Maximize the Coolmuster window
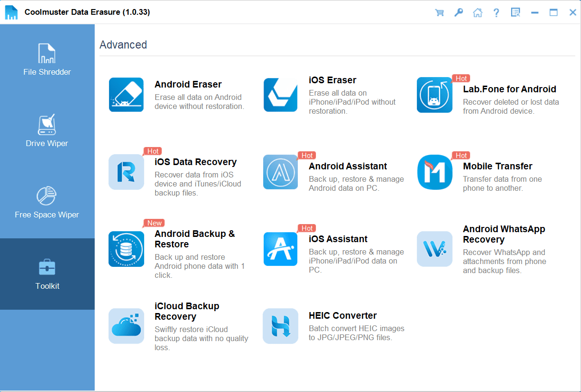581x392 pixels. pyautogui.click(x=553, y=12)
